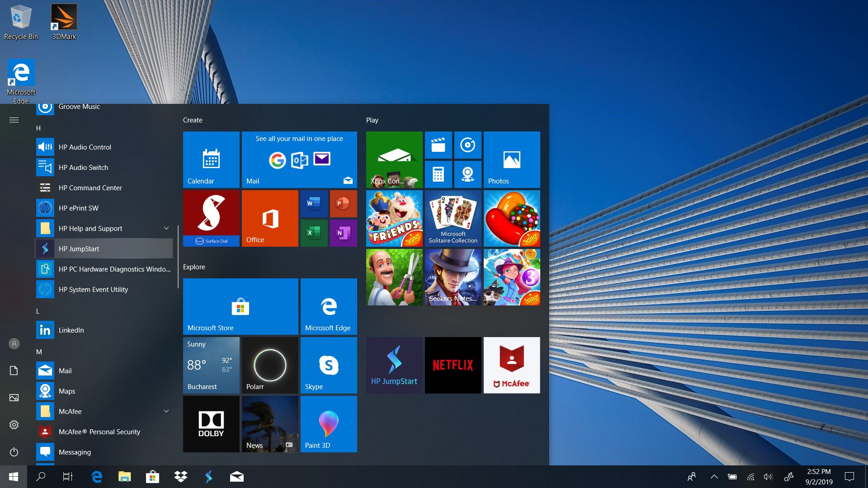868x488 pixels.
Task: Open HP ePrint SW from app list
Action: pos(104,208)
